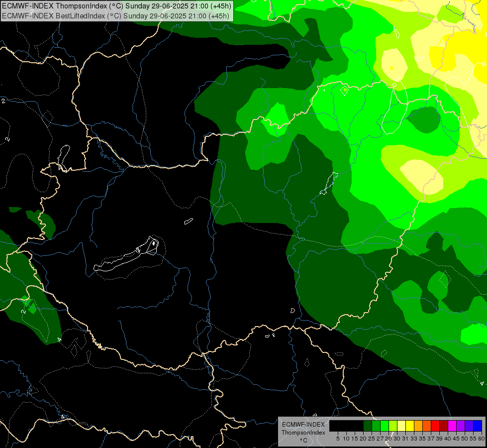This screenshot has height=448, width=487.
Task: Click the red 37–39 legend swatch
Action: pos(435,426)
